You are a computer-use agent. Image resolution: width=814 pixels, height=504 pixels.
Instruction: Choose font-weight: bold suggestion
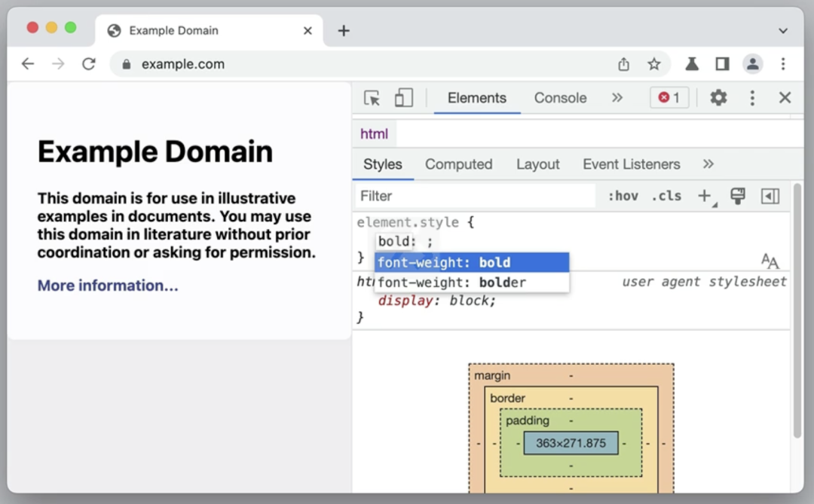(x=471, y=263)
